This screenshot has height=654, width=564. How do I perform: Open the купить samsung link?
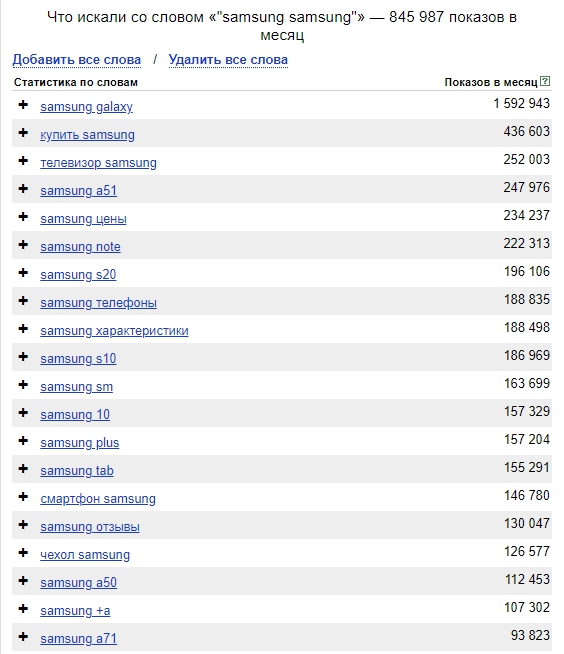[x=87, y=135]
